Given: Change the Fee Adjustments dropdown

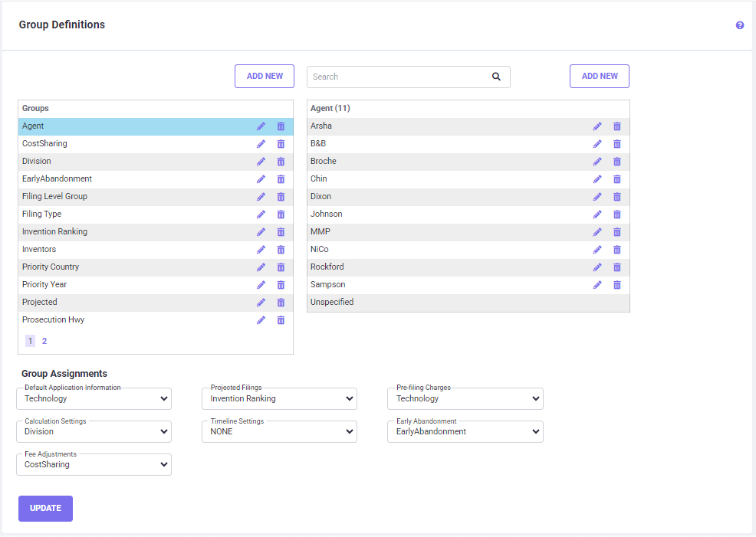Looking at the screenshot, I should [94, 464].
